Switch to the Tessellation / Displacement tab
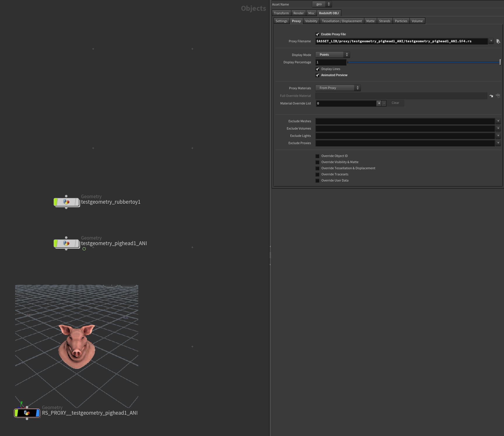This screenshot has width=504, height=436. coord(342,21)
